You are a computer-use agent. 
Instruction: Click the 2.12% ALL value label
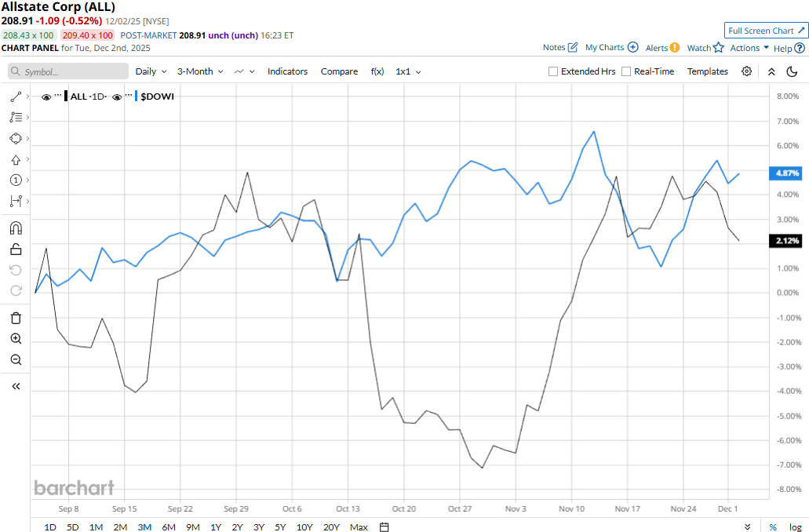[787, 240]
